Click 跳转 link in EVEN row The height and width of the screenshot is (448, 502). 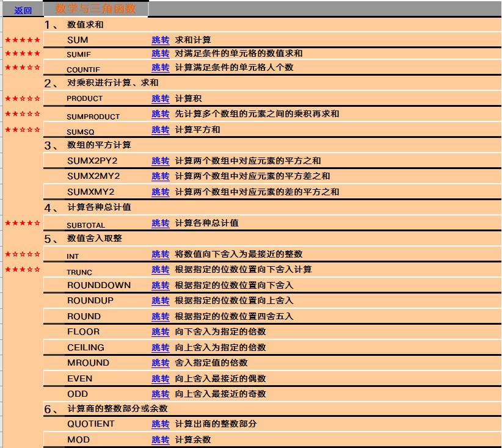[x=161, y=378]
